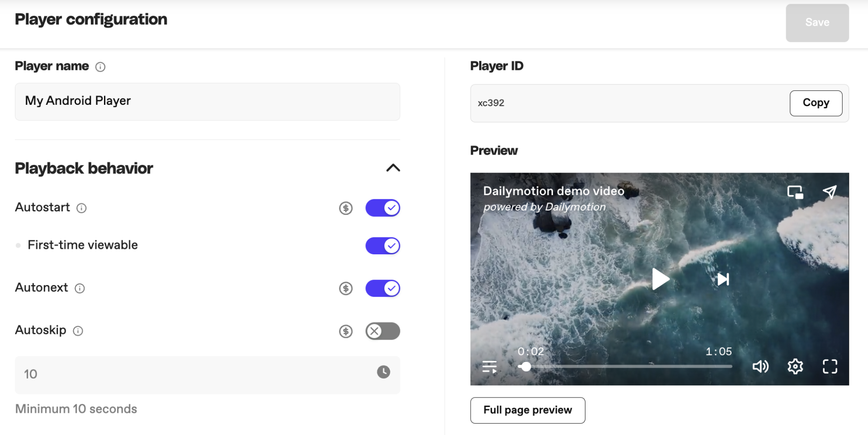Mute the video with the volume icon
This screenshot has height=435, width=868.
761,366
